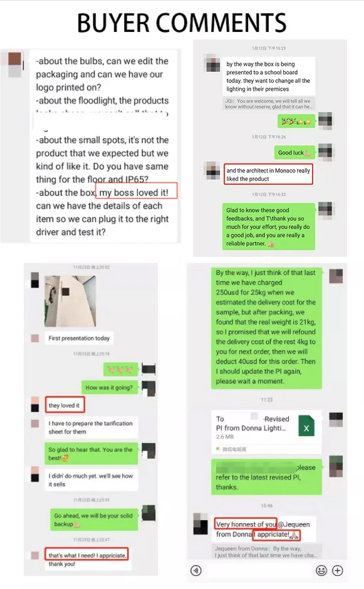This screenshot has height=589, width=364.
Task: Tap the 'they loved it' message
Action: pos(65,405)
